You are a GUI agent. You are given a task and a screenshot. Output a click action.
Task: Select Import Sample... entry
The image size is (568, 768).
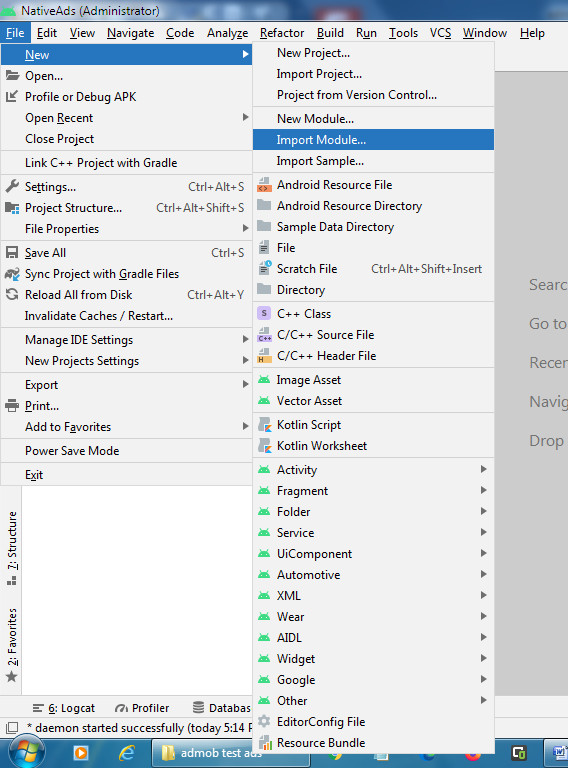click(x=373, y=161)
